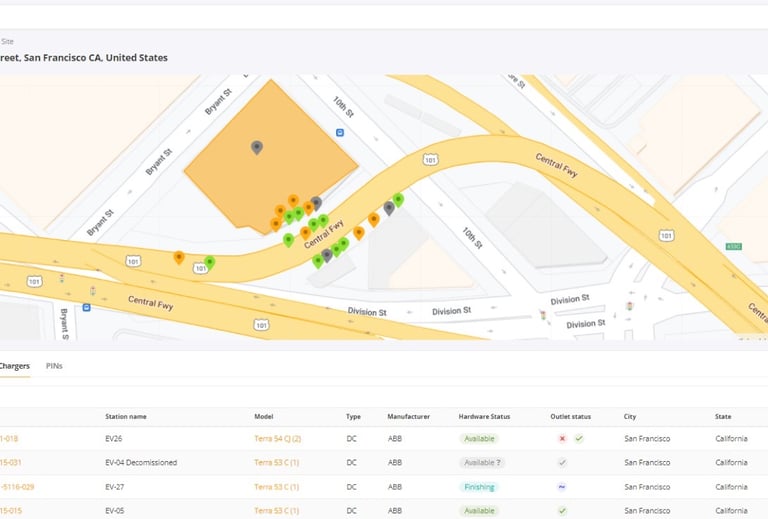Click the 'Available ?' status badge
The height and width of the screenshot is (519, 768).
482,462
